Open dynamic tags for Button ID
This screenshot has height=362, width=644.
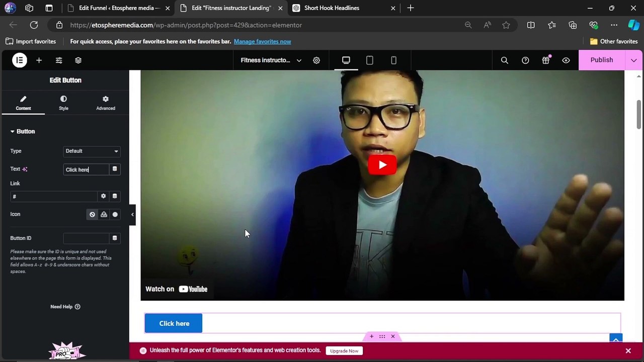click(x=115, y=238)
